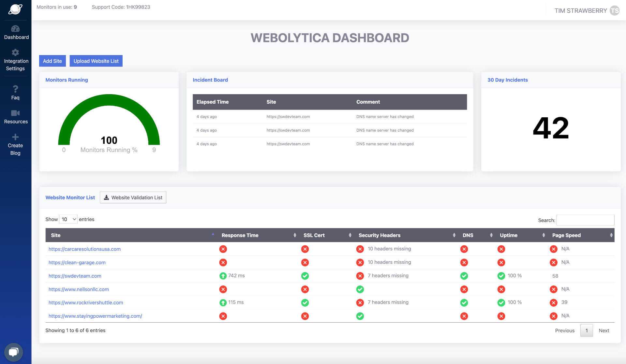Click the Create Blog plus icon
The height and width of the screenshot is (364, 626).
click(15, 137)
